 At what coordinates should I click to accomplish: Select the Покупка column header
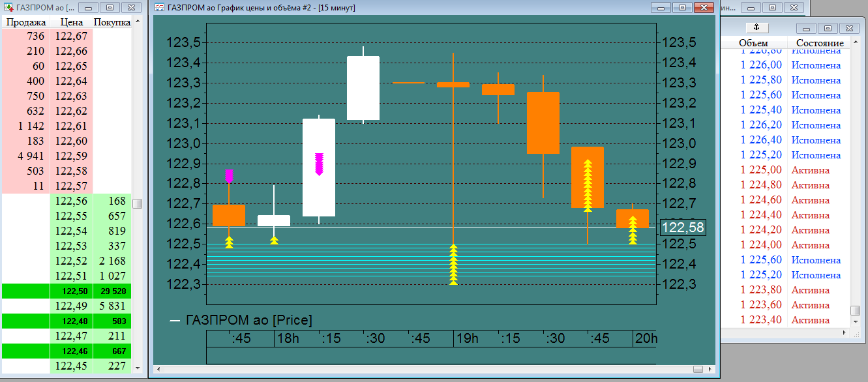pos(112,22)
